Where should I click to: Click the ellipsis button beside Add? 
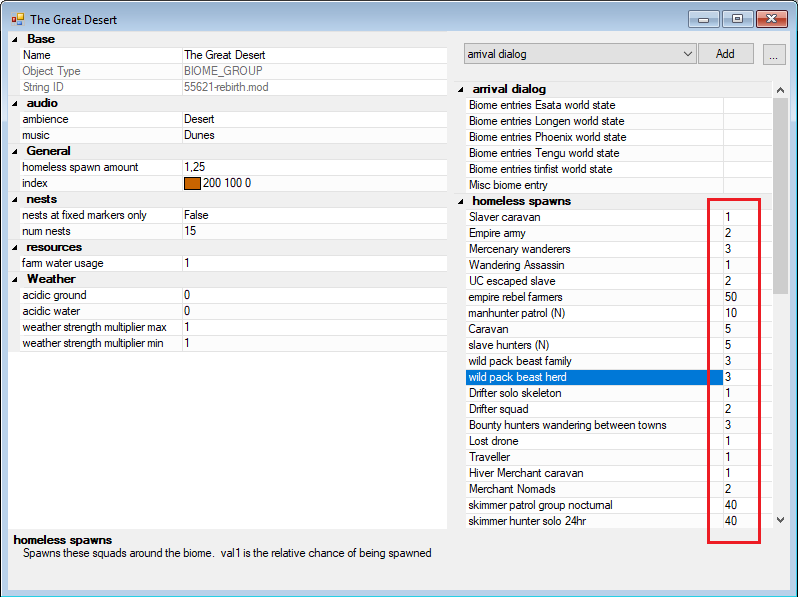[774, 54]
